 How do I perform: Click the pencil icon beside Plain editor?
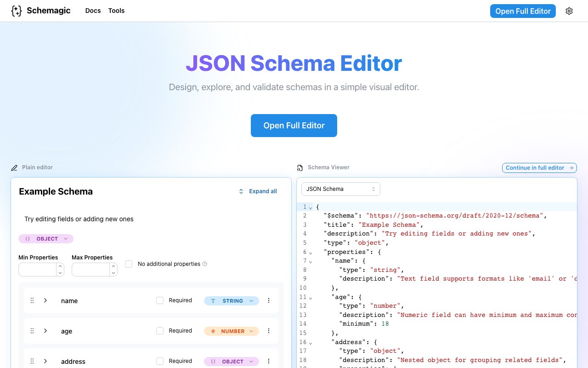[14, 168]
